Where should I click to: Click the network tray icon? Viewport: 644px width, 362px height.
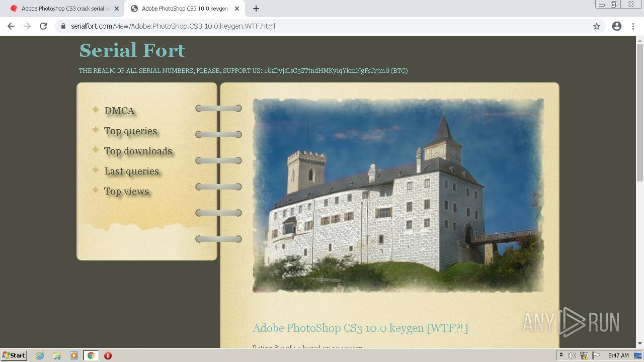point(584,355)
